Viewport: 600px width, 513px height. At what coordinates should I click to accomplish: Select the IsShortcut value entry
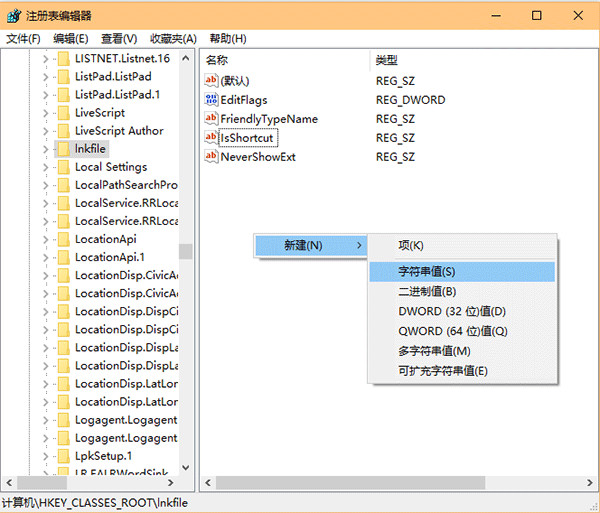tap(246, 138)
